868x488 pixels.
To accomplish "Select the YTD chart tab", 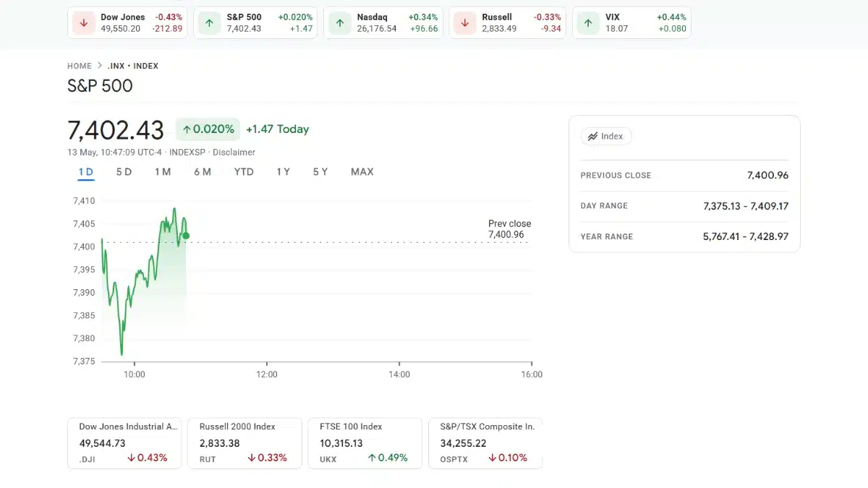I will tap(244, 172).
